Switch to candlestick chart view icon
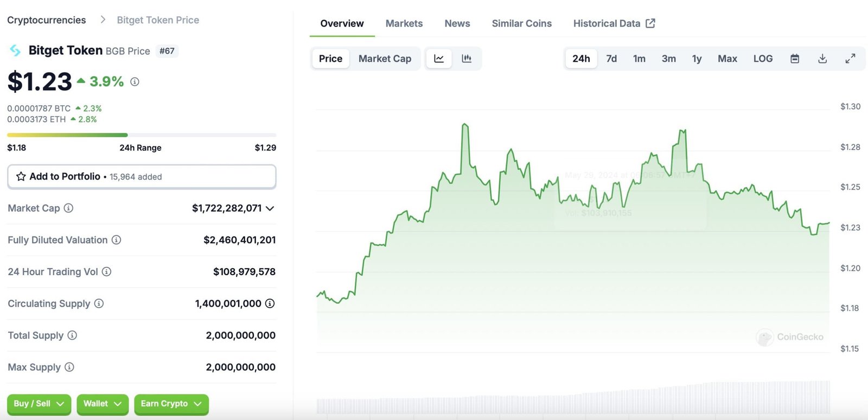 467,59
